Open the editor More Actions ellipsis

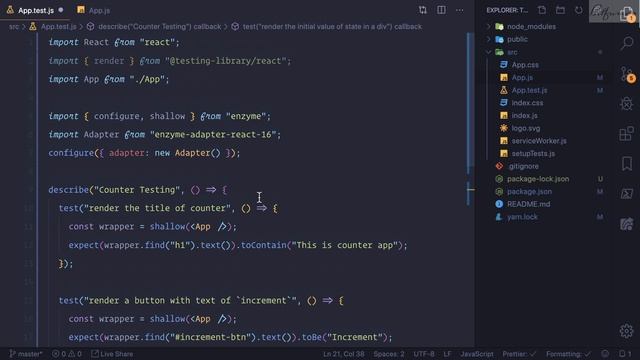(460, 10)
